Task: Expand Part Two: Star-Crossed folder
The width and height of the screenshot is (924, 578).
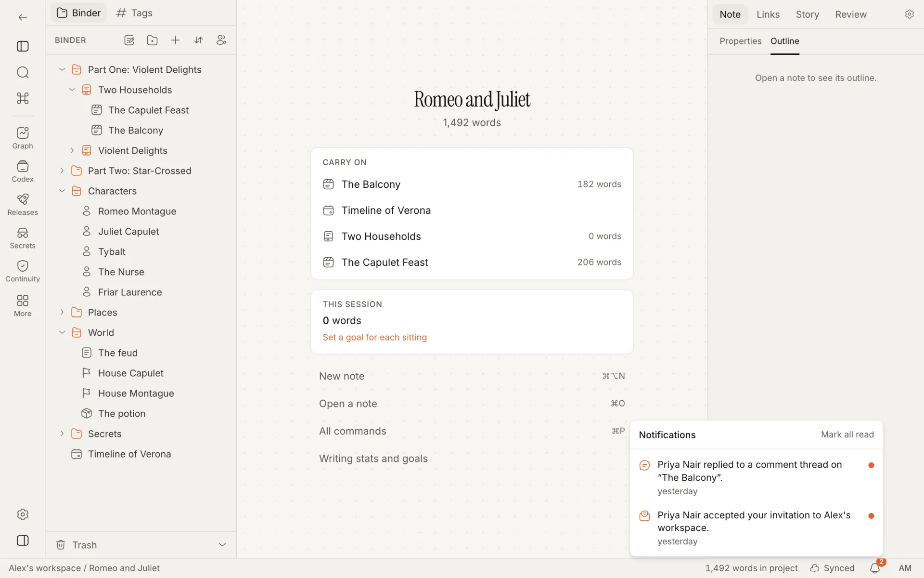Action: [62, 171]
